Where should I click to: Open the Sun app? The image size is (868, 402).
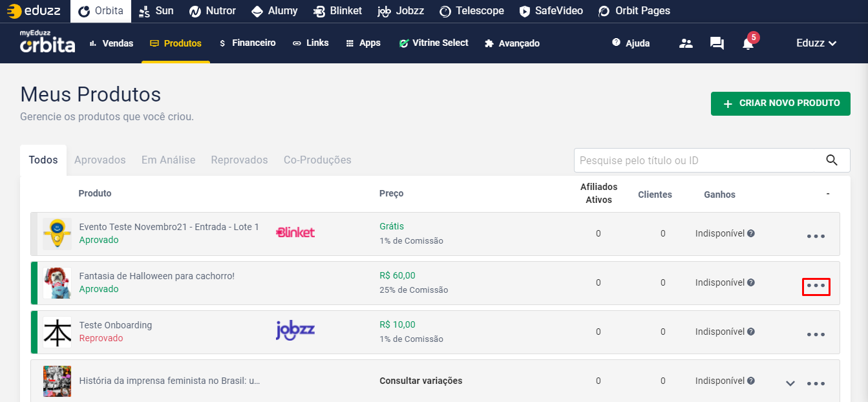[x=155, y=11]
